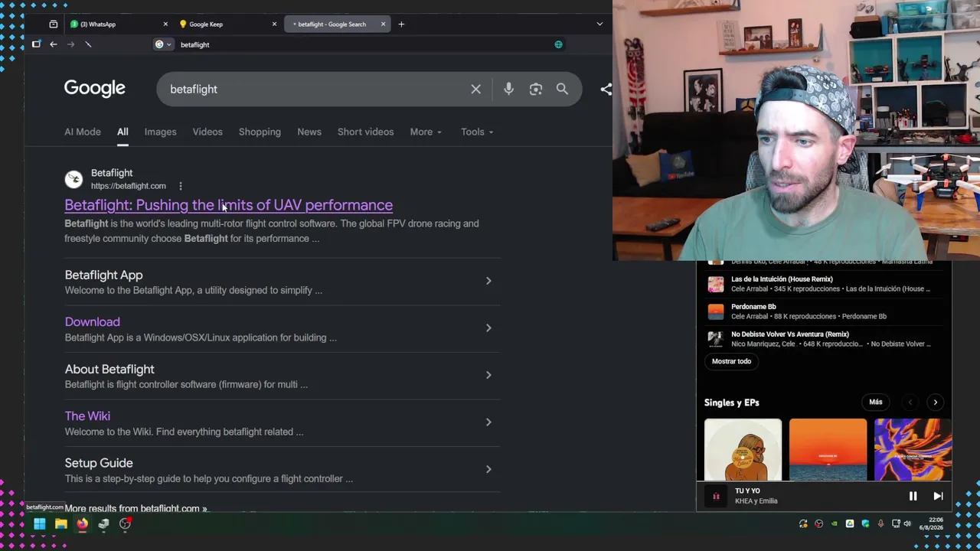
Task: Clear the Google search query
Action: pyautogui.click(x=475, y=90)
